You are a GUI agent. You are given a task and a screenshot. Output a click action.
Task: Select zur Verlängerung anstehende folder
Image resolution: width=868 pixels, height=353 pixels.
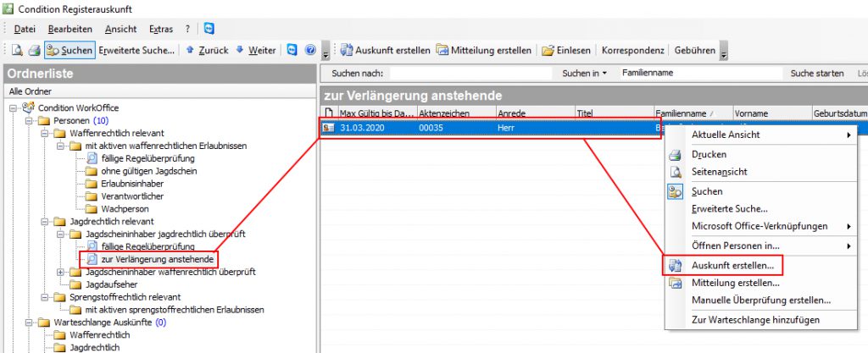(157, 259)
